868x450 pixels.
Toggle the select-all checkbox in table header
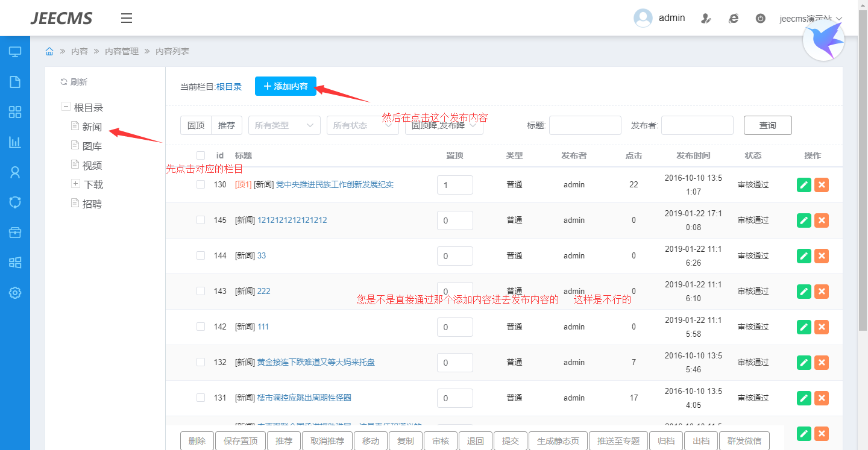(201, 155)
